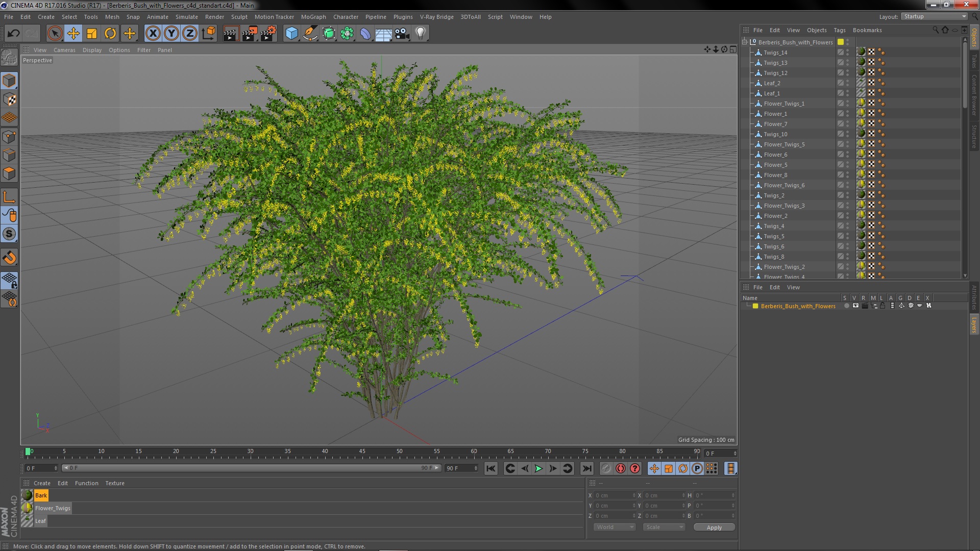Open the Layers side tab
The height and width of the screenshot is (551, 980).
point(974,324)
